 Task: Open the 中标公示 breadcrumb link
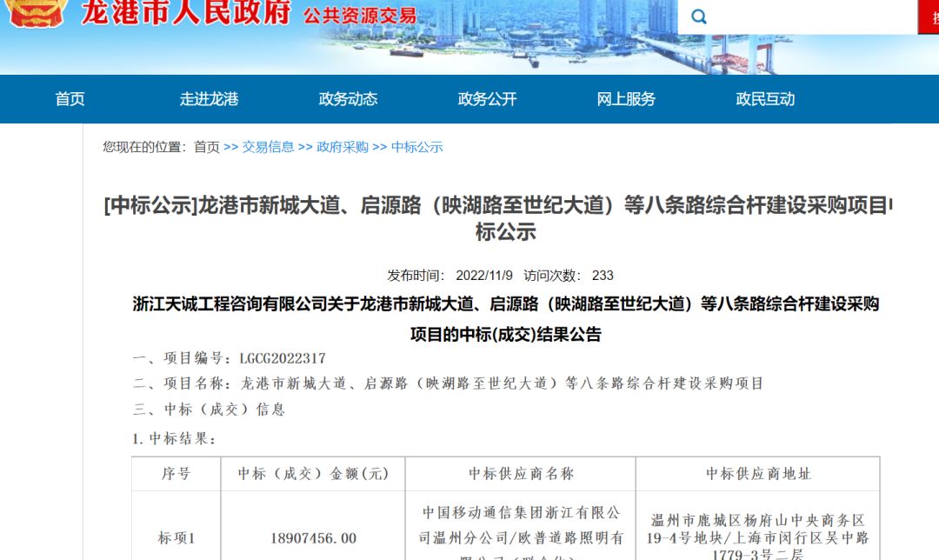[x=416, y=147]
